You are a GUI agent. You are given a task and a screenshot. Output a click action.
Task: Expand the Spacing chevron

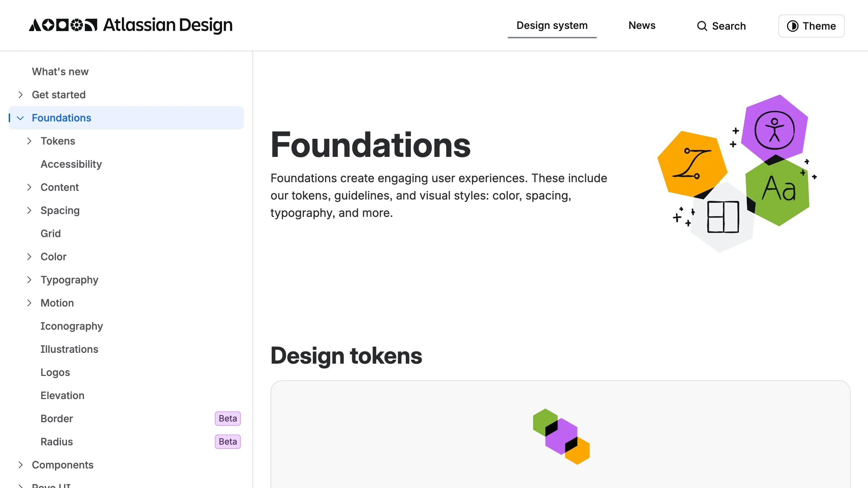click(29, 210)
